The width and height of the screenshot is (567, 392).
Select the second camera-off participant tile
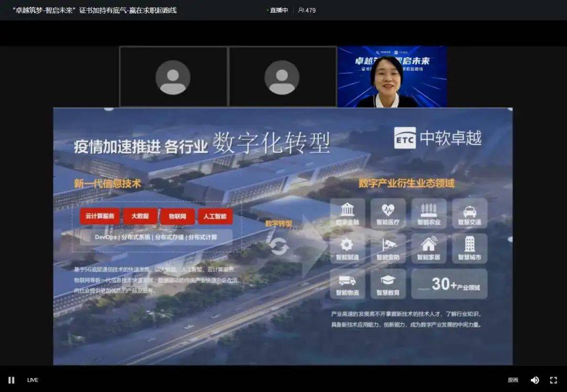[282, 77]
